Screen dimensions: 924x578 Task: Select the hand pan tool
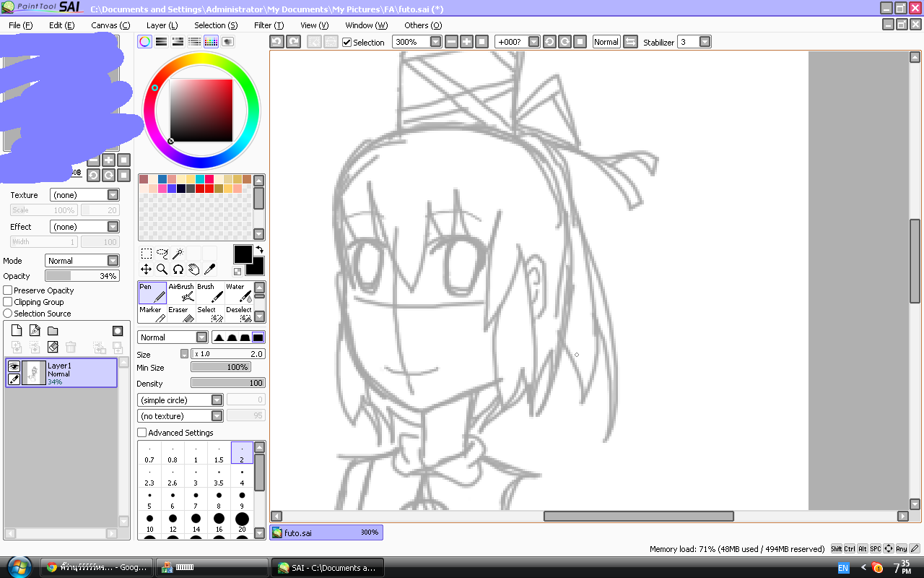pyautogui.click(x=193, y=269)
